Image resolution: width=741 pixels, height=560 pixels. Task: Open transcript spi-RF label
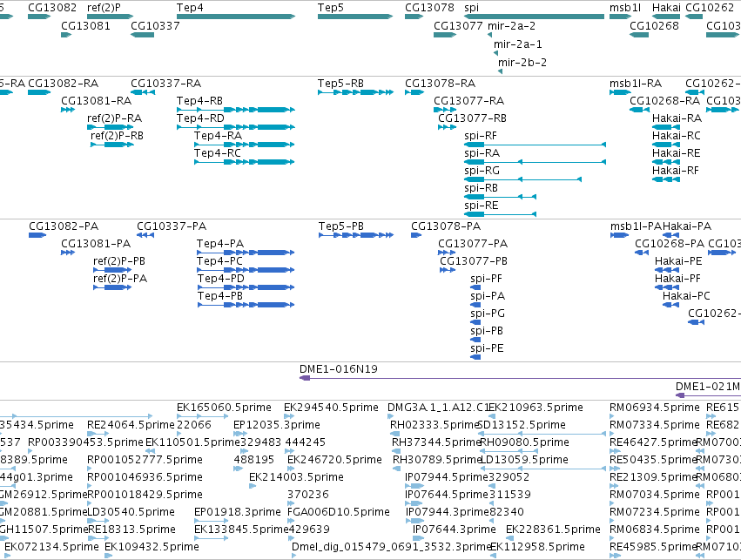tap(480, 136)
